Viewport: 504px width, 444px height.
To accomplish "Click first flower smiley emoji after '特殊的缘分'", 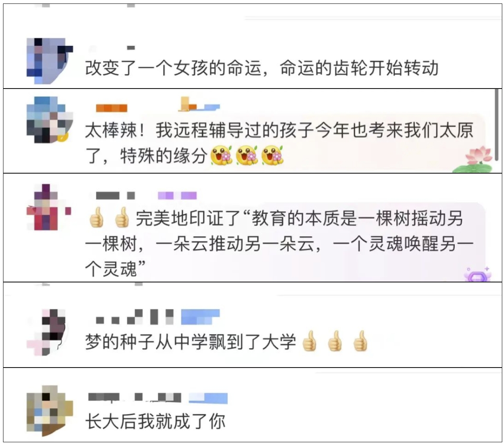I will point(221,155).
